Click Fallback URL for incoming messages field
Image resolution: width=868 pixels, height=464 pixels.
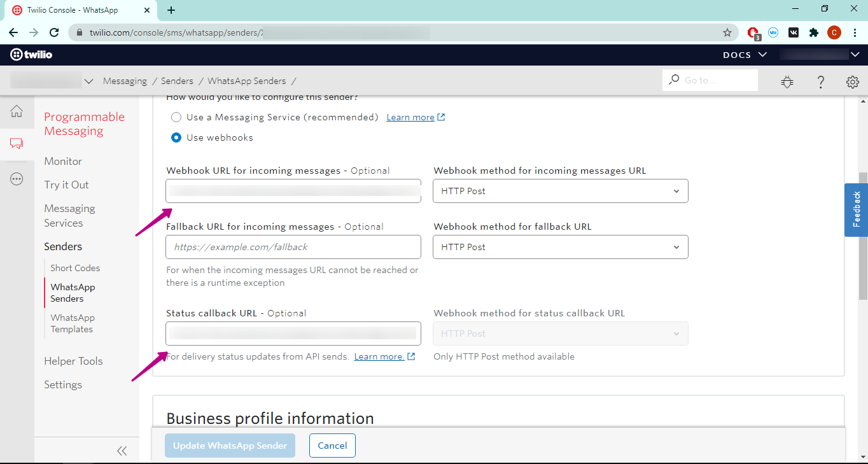pos(293,247)
